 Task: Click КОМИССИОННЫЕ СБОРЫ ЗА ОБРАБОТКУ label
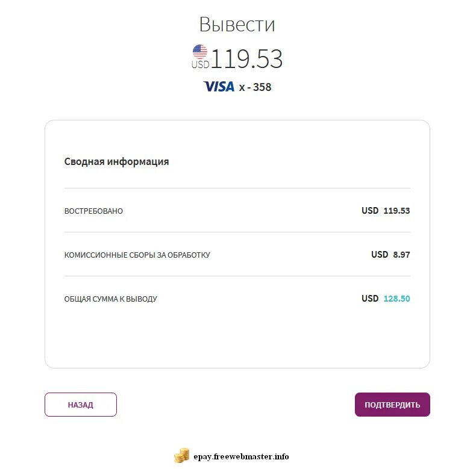click(137, 255)
